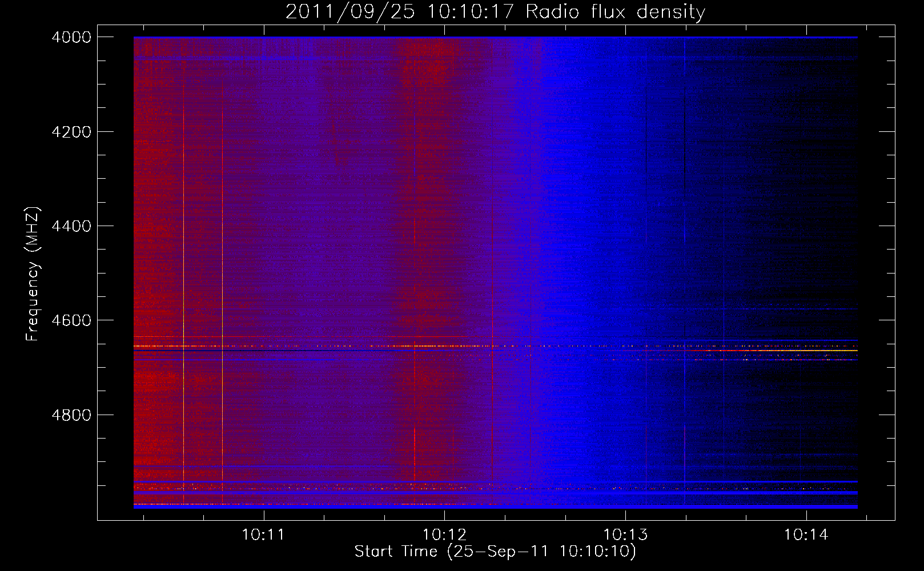Click the plot title '2011/09/25 10:10:17 Radio flux density'
Screen dimensions: 924x571
tap(495, 12)
